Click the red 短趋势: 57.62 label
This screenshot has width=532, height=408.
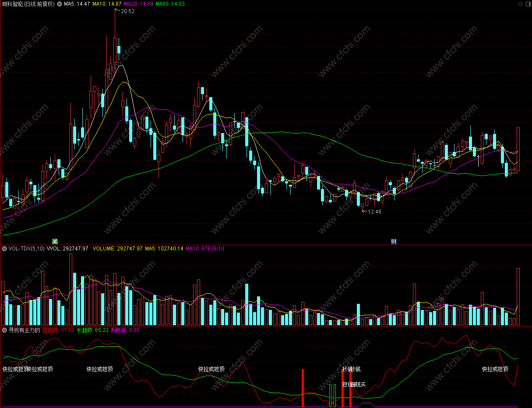pyautogui.click(x=59, y=331)
